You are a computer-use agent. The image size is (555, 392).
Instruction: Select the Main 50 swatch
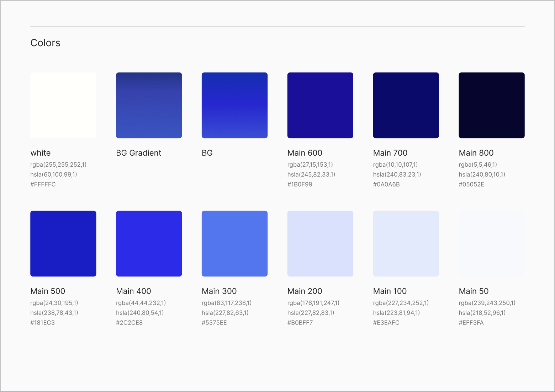pyautogui.click(x=492, y=243)
